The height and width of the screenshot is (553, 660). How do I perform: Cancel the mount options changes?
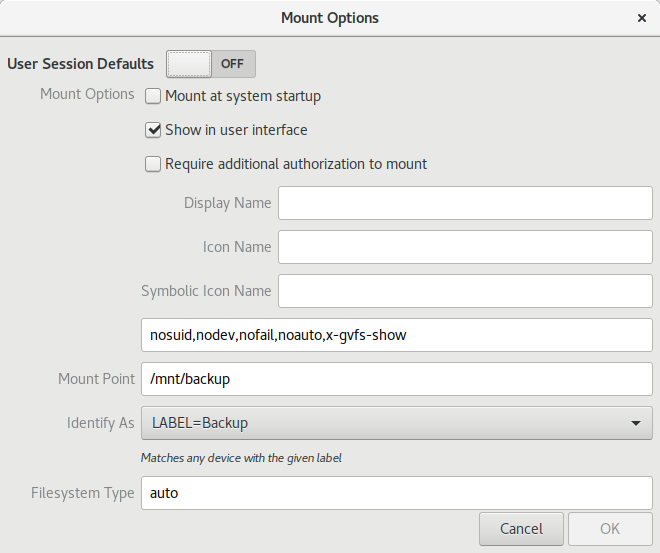tap(521, 529)
